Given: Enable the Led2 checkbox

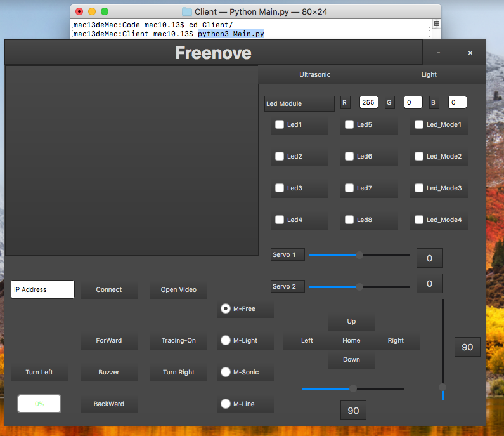Looking at the screenshot, I should pos(280,156).
